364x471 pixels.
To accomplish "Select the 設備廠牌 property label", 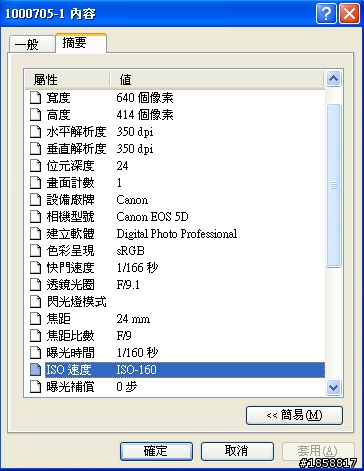I will point(70,200).
